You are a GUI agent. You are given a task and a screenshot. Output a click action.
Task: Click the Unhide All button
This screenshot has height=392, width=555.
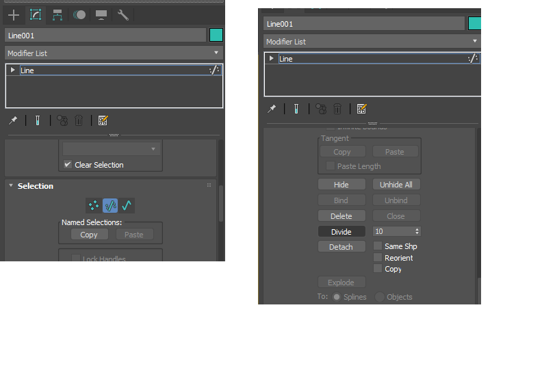[396, 184]
